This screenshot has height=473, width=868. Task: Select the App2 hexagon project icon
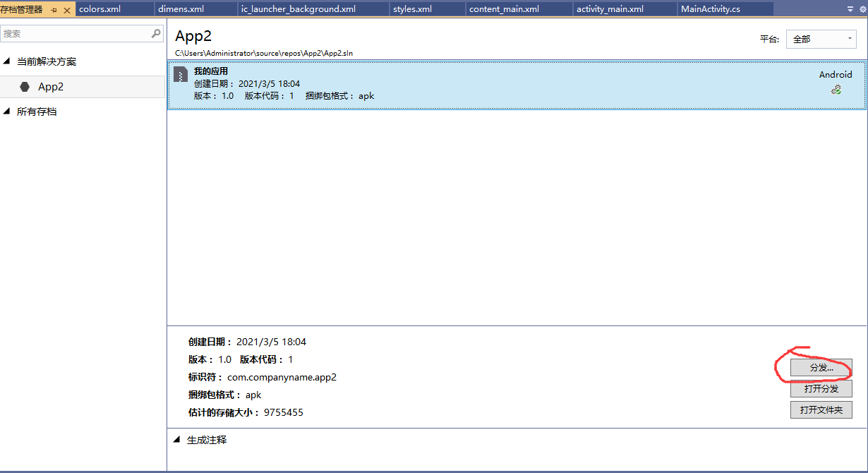(23, 86)
